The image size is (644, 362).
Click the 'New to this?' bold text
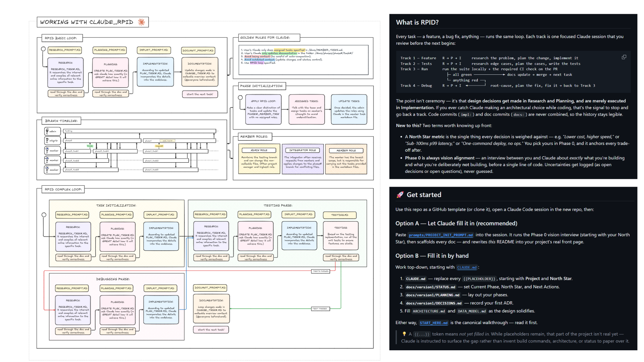409,126
